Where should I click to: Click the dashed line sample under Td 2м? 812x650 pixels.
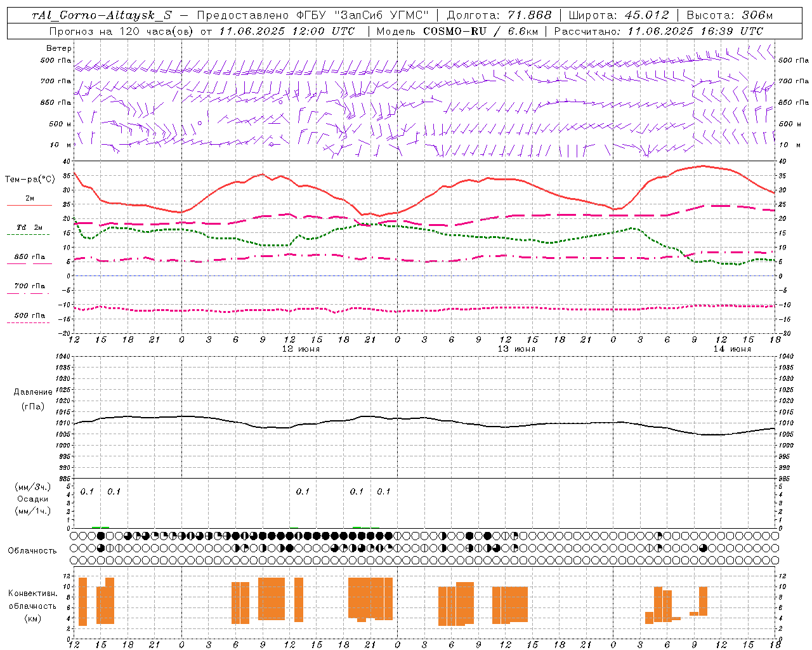(28, 235)
